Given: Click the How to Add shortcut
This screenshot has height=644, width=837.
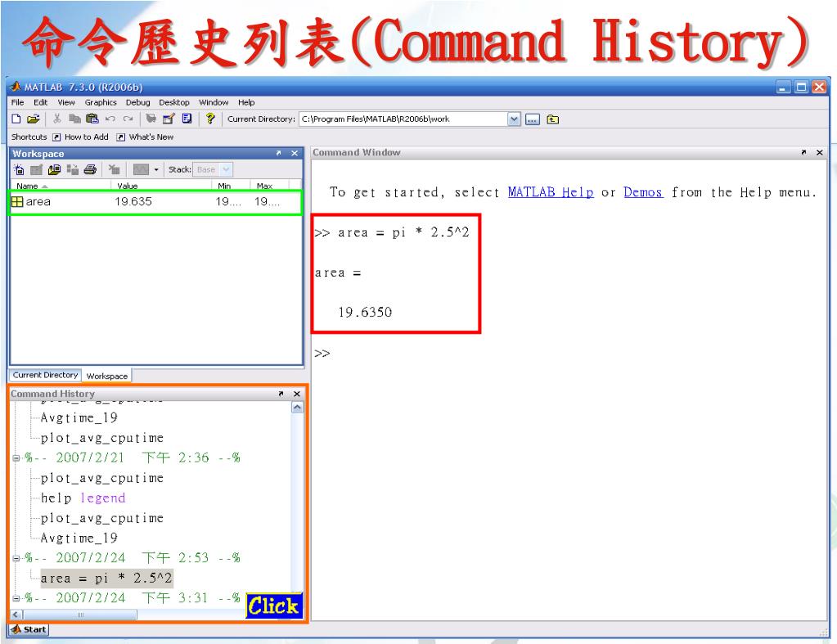Looking at the screenshot, I should point(81,137).
